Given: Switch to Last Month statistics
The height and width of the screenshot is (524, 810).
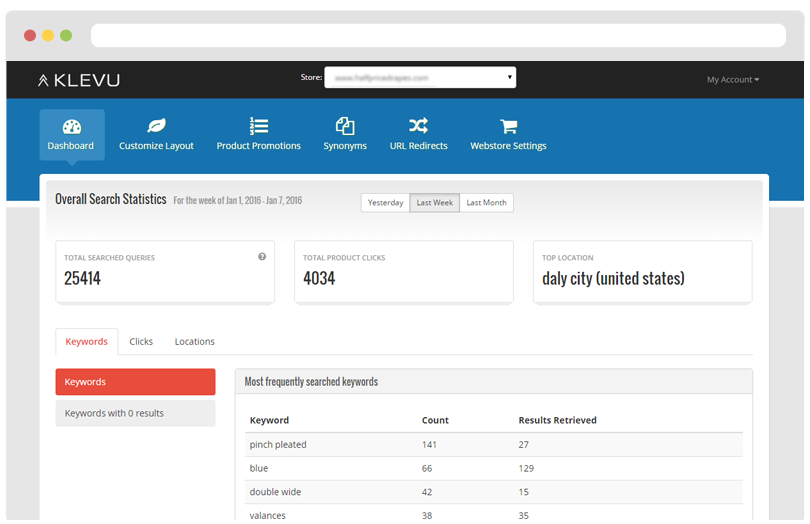Looking at the screenshot, I should 486,203.
